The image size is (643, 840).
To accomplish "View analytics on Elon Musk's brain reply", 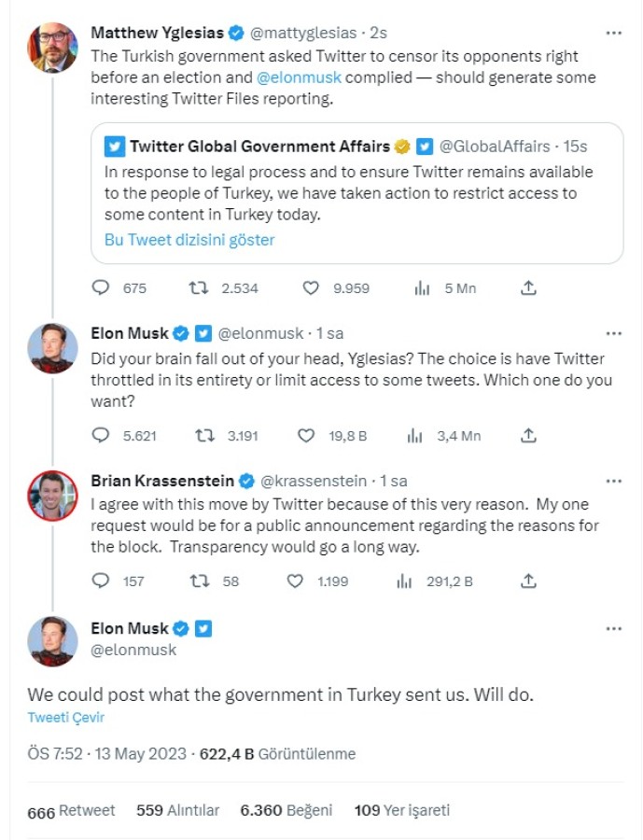I will pos(414,435).
